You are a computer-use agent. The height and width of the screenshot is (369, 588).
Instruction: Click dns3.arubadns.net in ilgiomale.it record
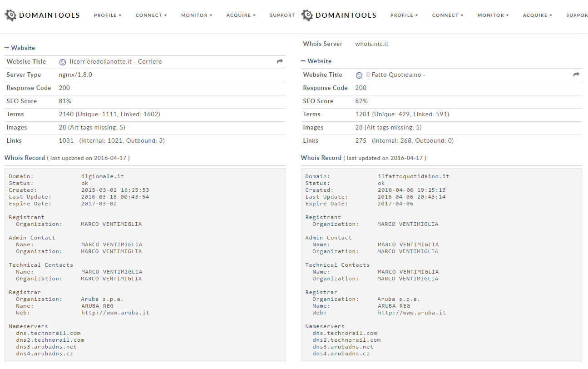(46, 347)
